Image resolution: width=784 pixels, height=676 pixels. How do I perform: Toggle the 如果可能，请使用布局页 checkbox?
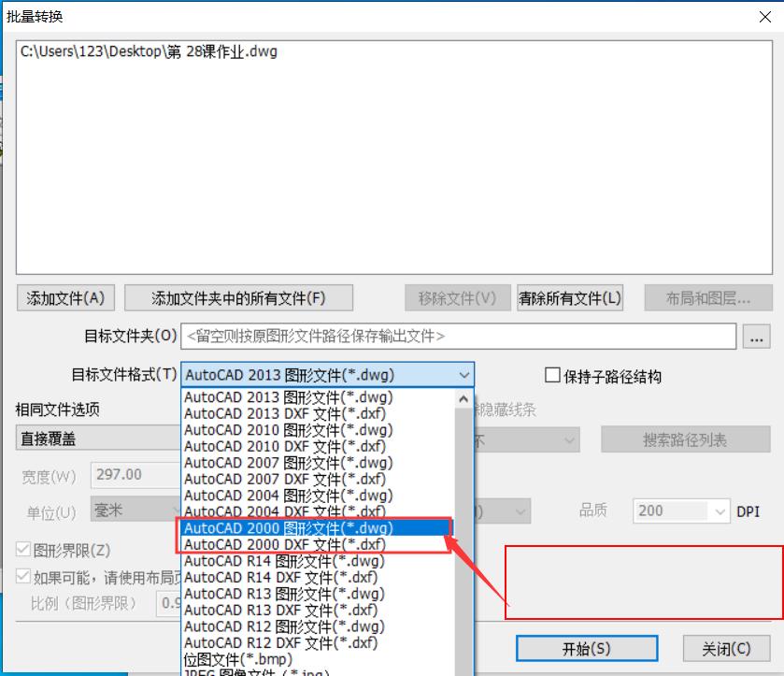[23, 577]
